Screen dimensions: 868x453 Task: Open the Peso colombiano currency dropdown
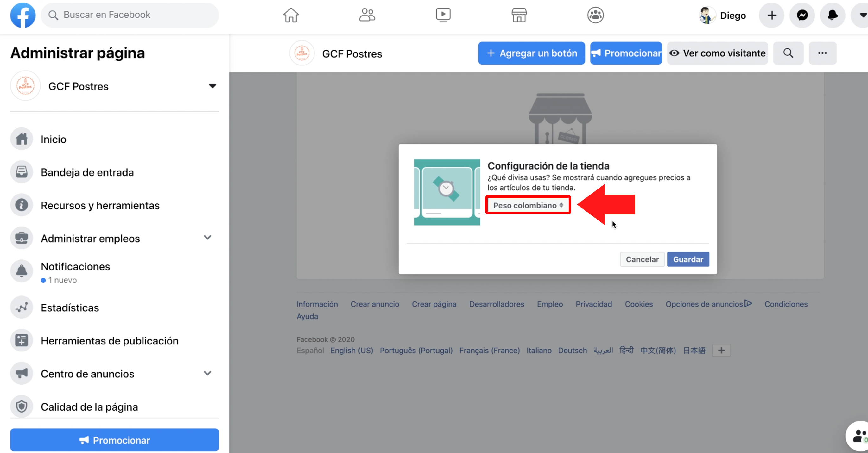[528, 205]
